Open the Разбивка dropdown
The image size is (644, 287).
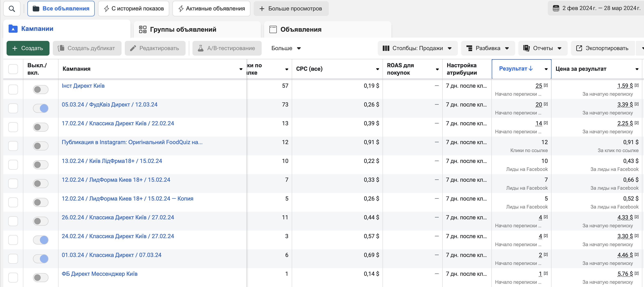tap(488, 48)
